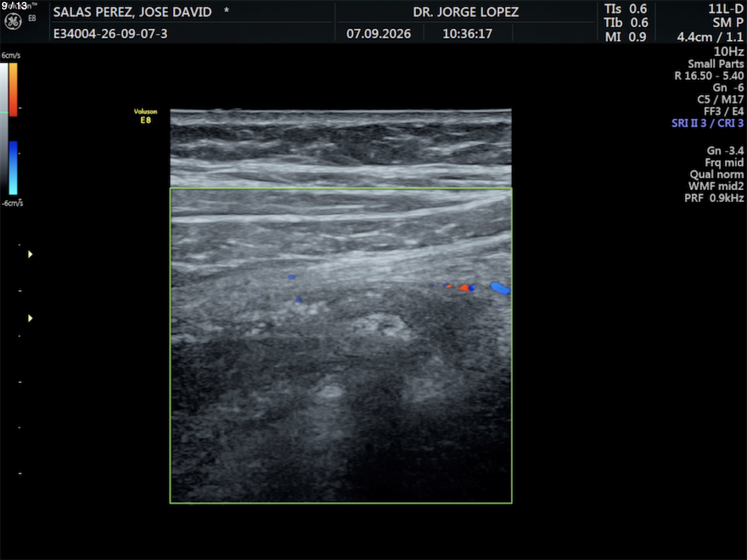Click the exam date 07.09.2026

click(x=379, y=34)
